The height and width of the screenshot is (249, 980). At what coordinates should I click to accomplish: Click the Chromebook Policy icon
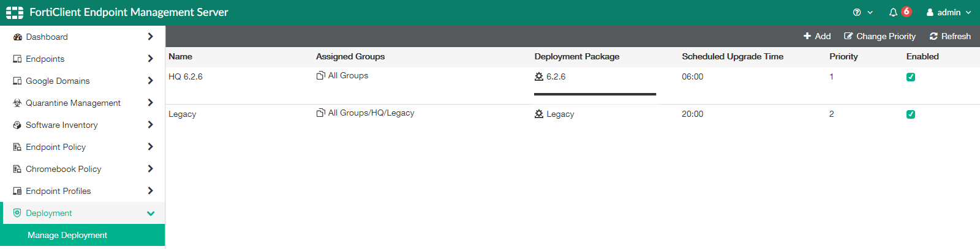coord(17,169)
